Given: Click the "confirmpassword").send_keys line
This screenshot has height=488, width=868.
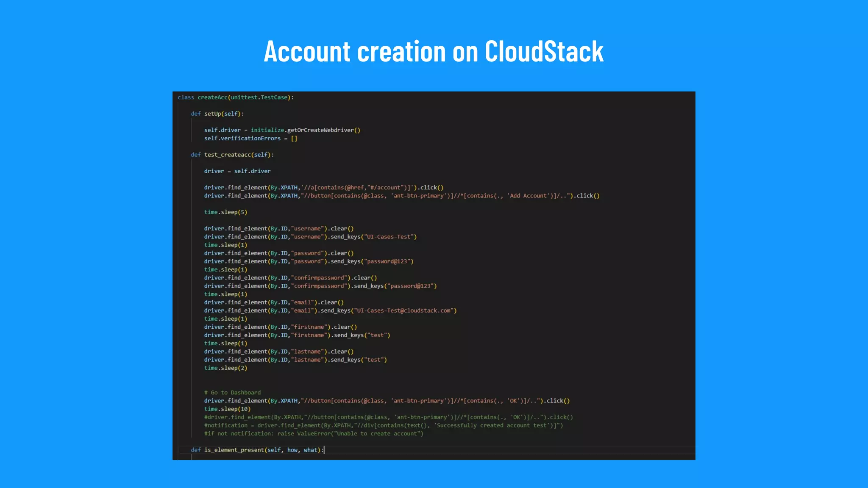Looking at the screenshot, I should [x=320, y=286].
